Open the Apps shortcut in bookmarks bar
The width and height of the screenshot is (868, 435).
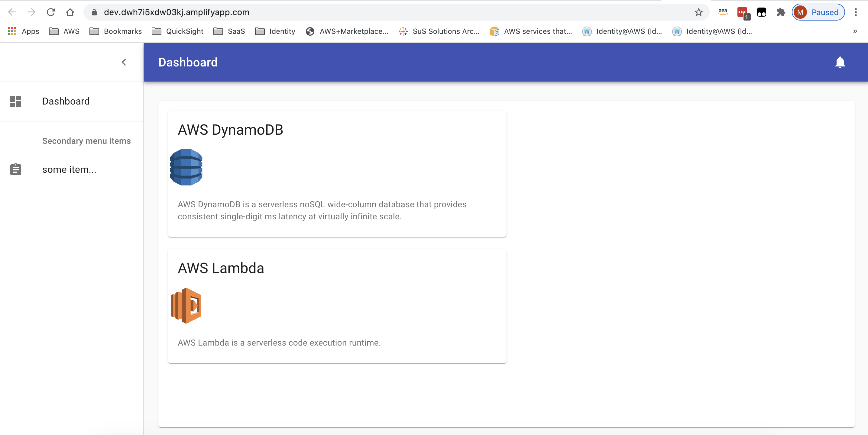pos(24,31)
